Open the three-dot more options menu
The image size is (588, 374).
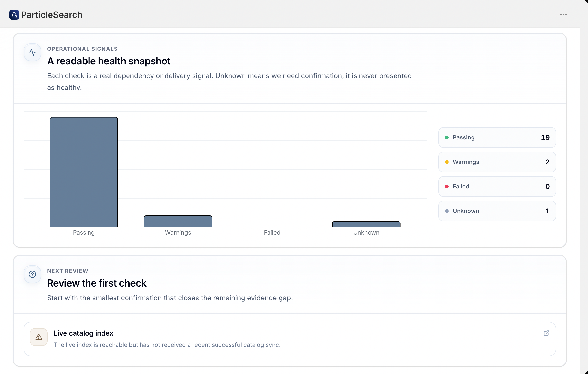pos(563,15)
